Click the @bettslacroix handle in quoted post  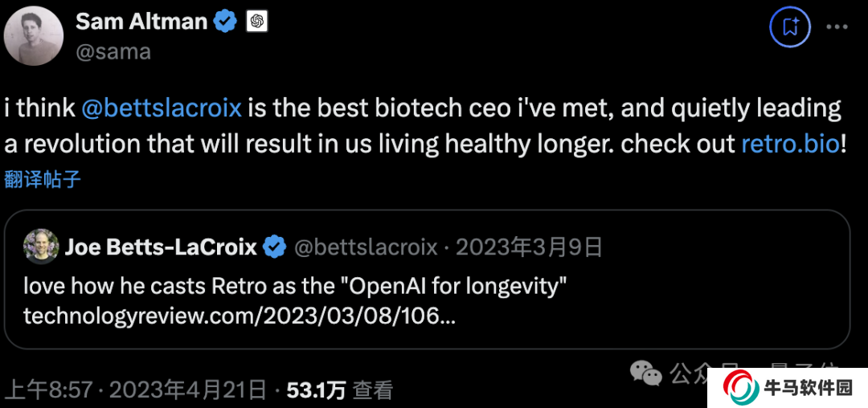366,247
